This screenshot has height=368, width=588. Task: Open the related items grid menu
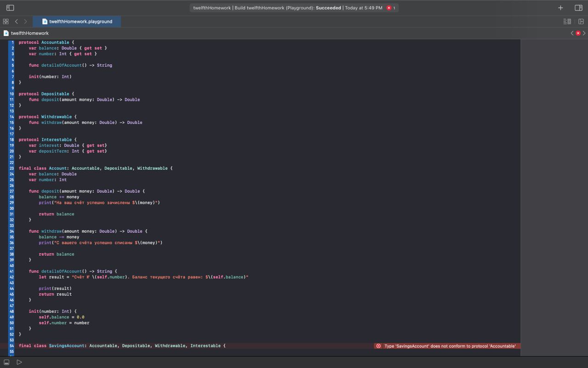click(x=6, y=22)
